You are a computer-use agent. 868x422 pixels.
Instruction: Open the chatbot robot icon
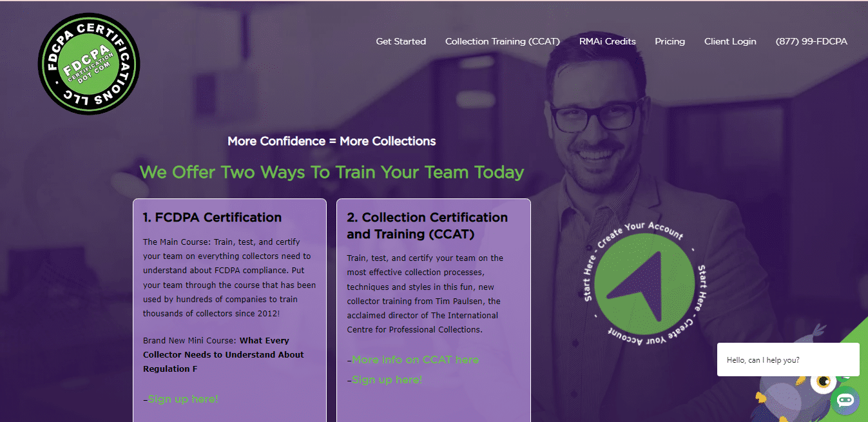[x=845, y=400]
